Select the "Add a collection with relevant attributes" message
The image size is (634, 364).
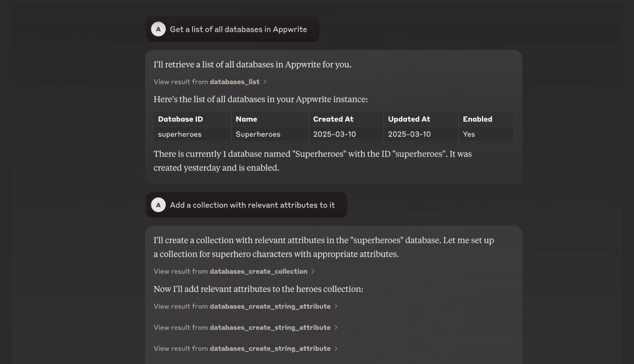[252, 205]
